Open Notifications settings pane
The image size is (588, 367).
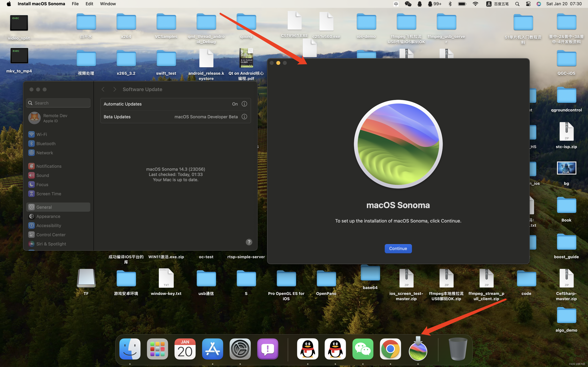pyautogui.click(x=49, y=166)
